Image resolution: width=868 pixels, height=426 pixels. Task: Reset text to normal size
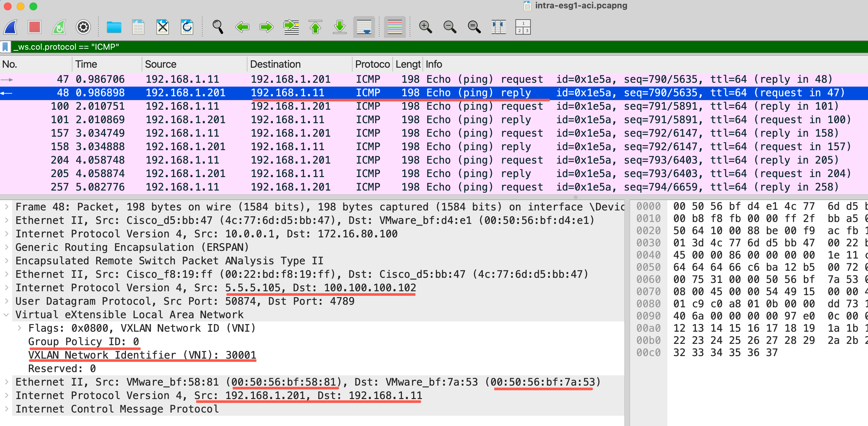[474, 27]
